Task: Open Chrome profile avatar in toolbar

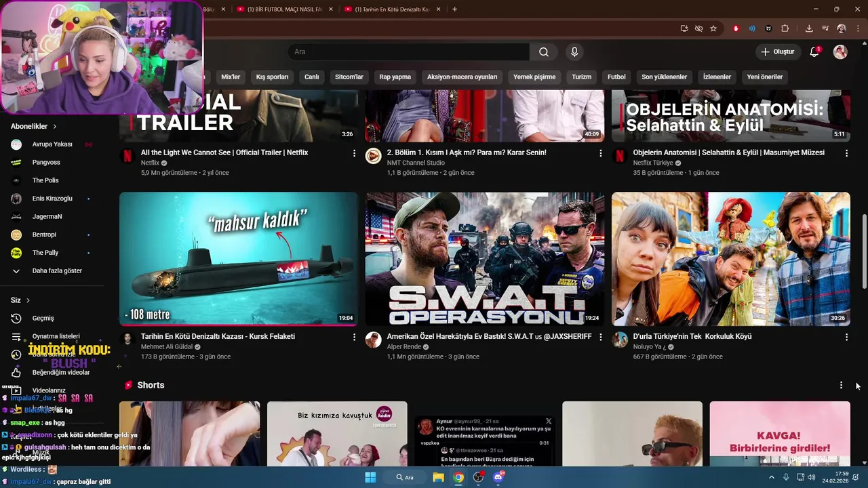Action: click(x=842, y=28)
